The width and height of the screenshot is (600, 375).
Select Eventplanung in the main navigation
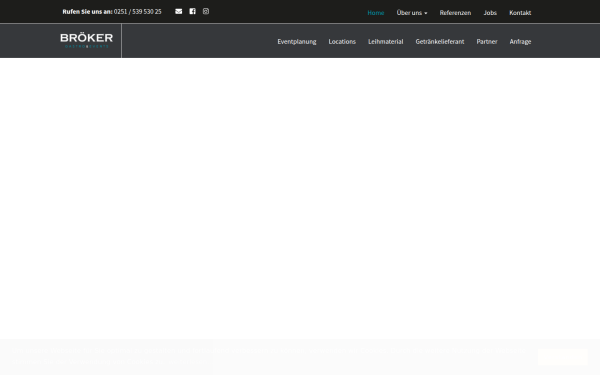pos(297,41)
